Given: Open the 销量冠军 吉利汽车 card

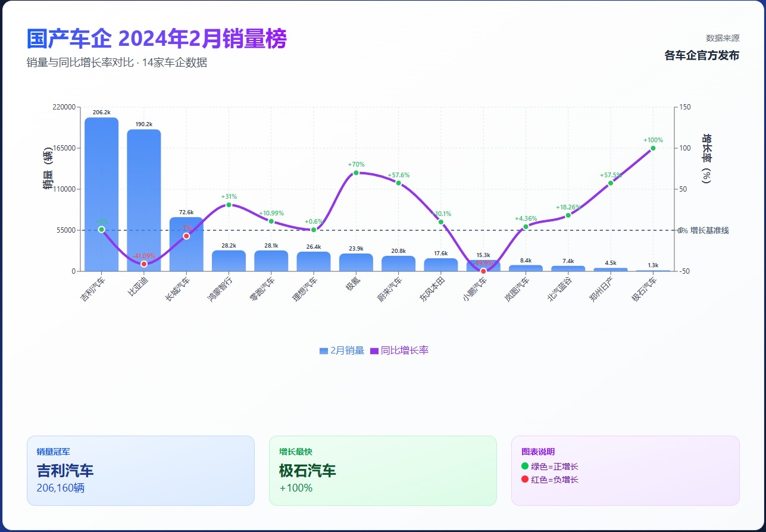Looking at the screenshot, I should click(140, 471).
